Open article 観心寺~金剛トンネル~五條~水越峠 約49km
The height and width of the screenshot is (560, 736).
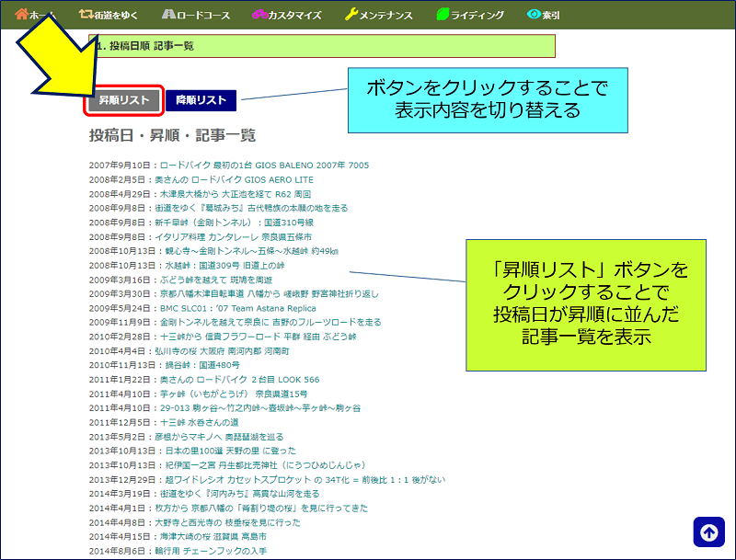(x=251, y=251)
